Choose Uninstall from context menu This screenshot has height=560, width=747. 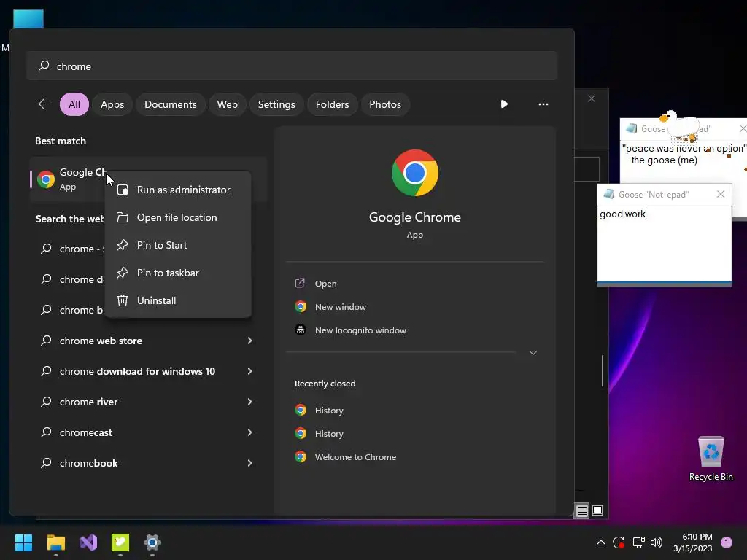point(178,300)
